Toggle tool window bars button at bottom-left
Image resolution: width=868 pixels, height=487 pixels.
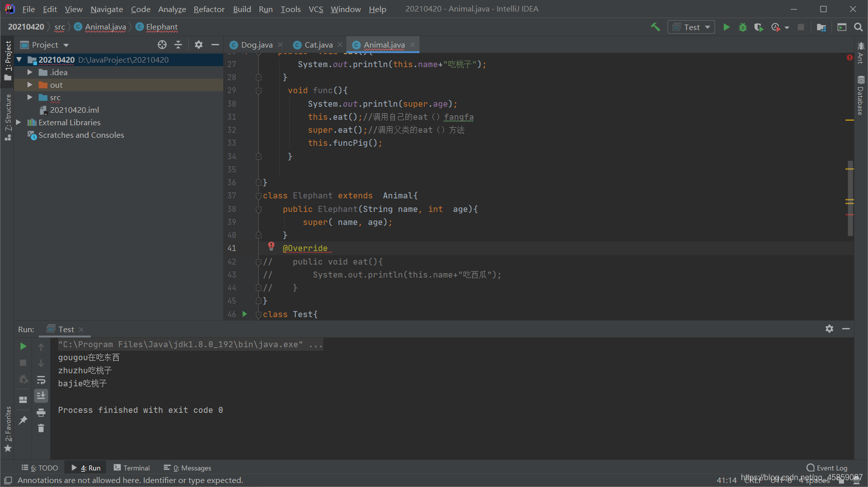(x=8, y=480)
